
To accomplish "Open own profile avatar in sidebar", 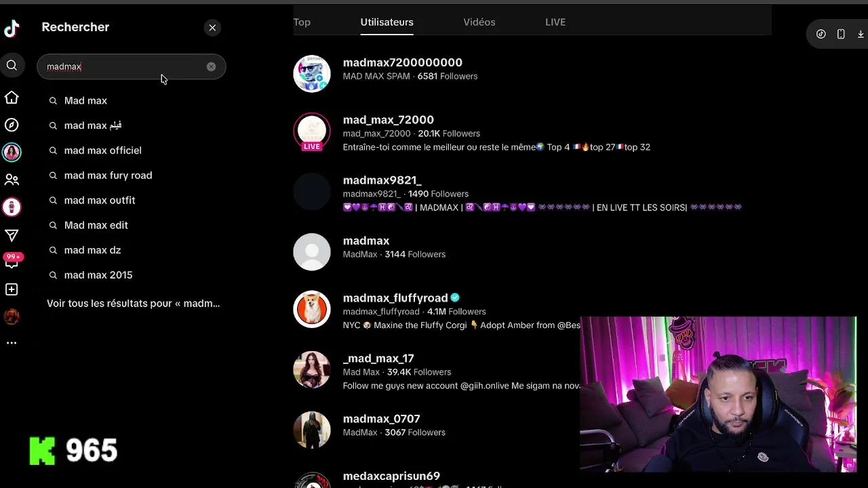I will point(12,317).
